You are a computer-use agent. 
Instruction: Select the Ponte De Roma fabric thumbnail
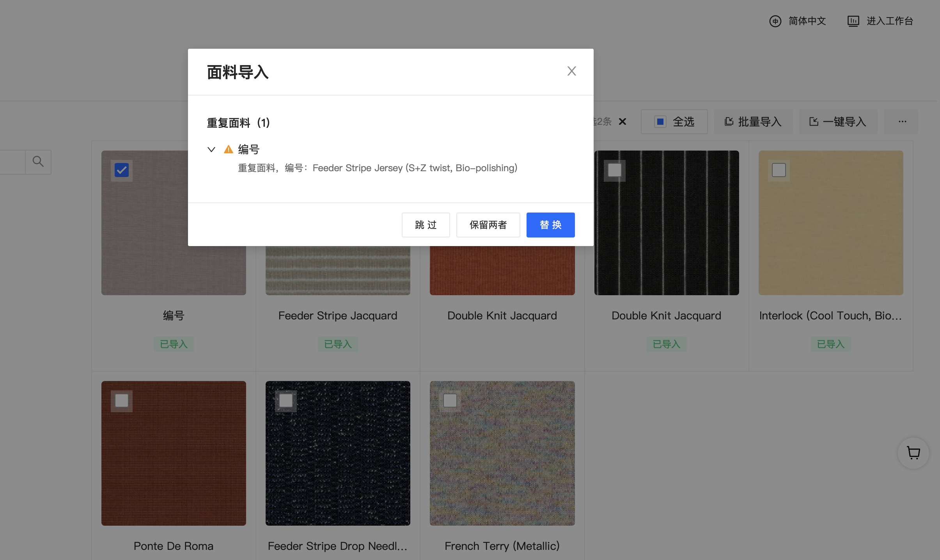[x=174, y=453]
